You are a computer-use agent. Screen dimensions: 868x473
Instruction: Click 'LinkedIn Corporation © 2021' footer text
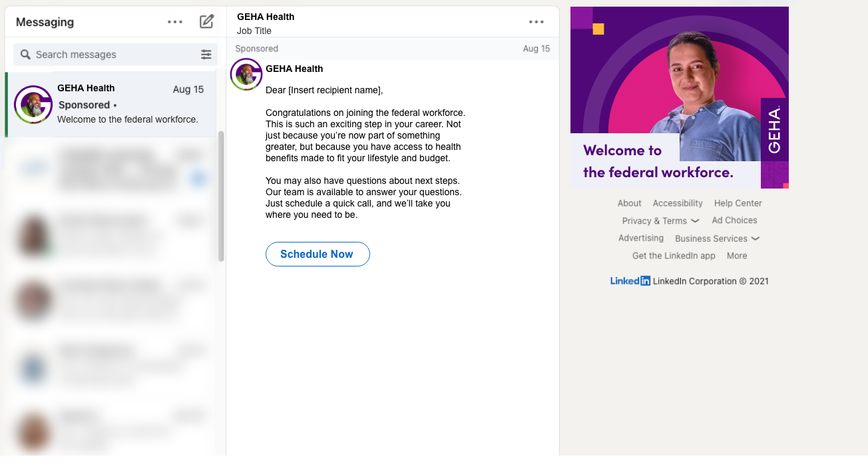(711, 281)
